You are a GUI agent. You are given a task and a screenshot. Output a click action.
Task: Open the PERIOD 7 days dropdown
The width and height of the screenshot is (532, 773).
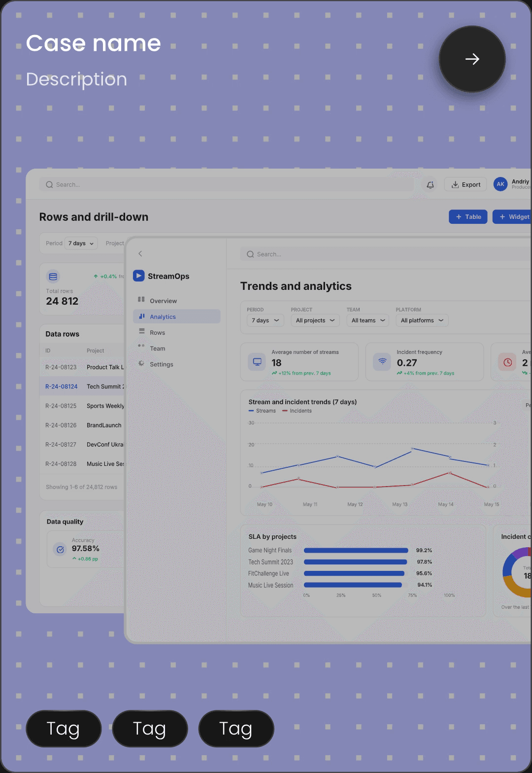(266, 320)
